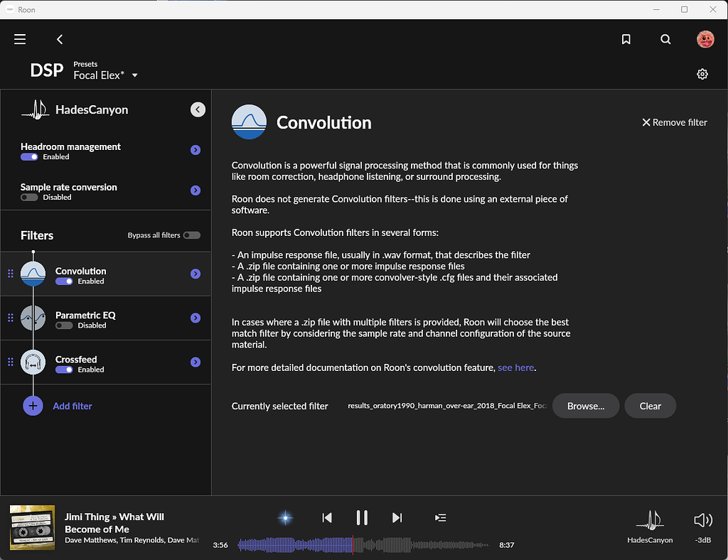This screenshot has height=560, width=728.
Task: Open the bookmarks icon
Action: [x=626, y=39]
